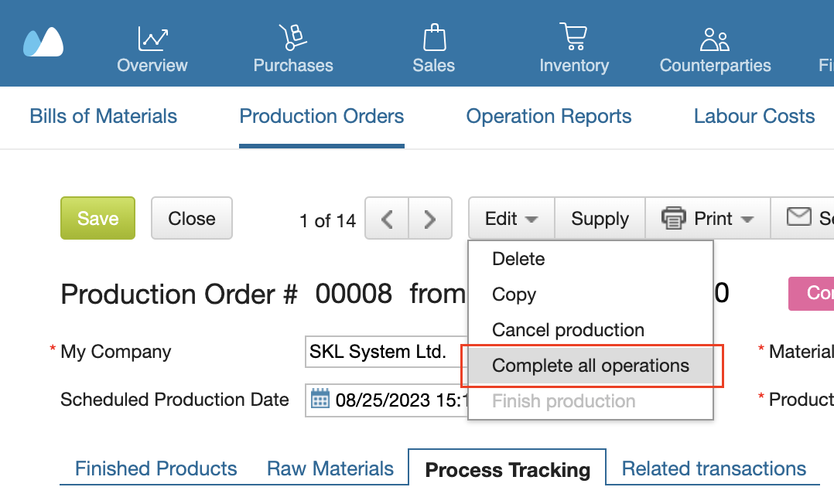
Task: Click the app logo icon
Action: [x=43, y=43]
